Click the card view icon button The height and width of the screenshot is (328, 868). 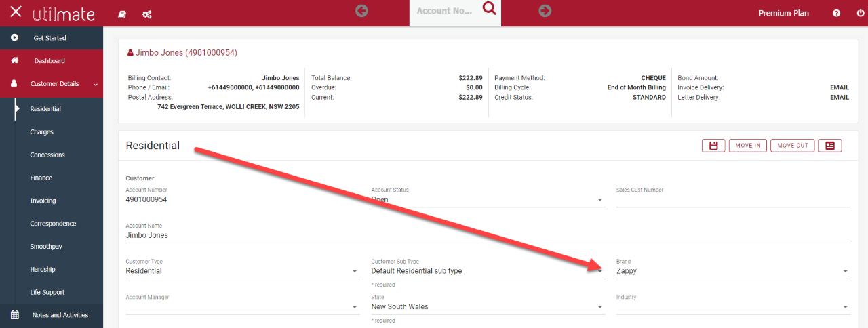pos(830,146)
